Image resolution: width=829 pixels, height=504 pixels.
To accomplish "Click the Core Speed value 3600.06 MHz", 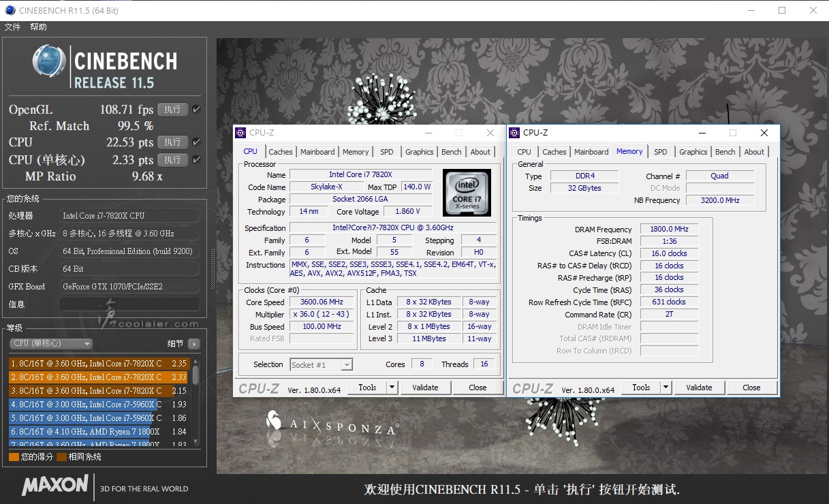I will pyautogui.click(x=322, y=302).
